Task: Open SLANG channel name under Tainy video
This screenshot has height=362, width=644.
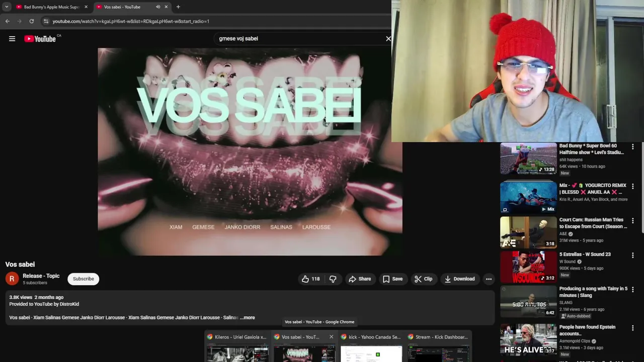Action: pos(566,303)
